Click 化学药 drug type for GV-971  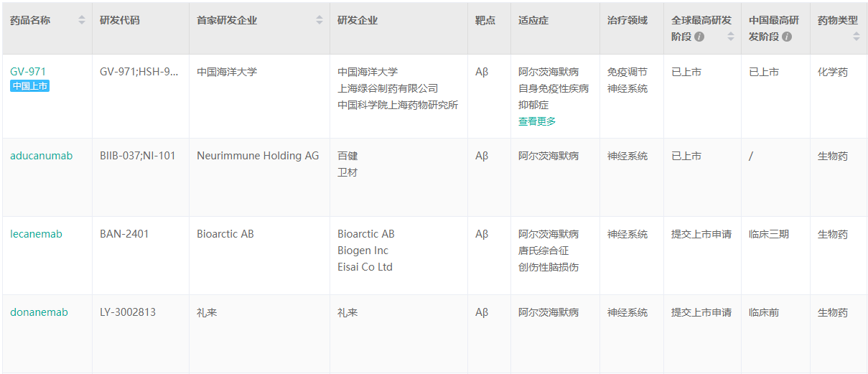(833, 72)
